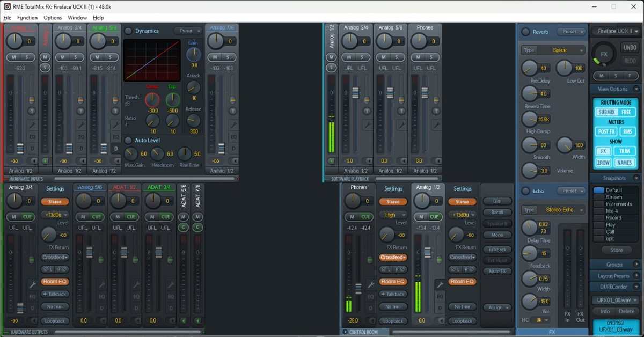Click the Mute FX button

(497, 271)
